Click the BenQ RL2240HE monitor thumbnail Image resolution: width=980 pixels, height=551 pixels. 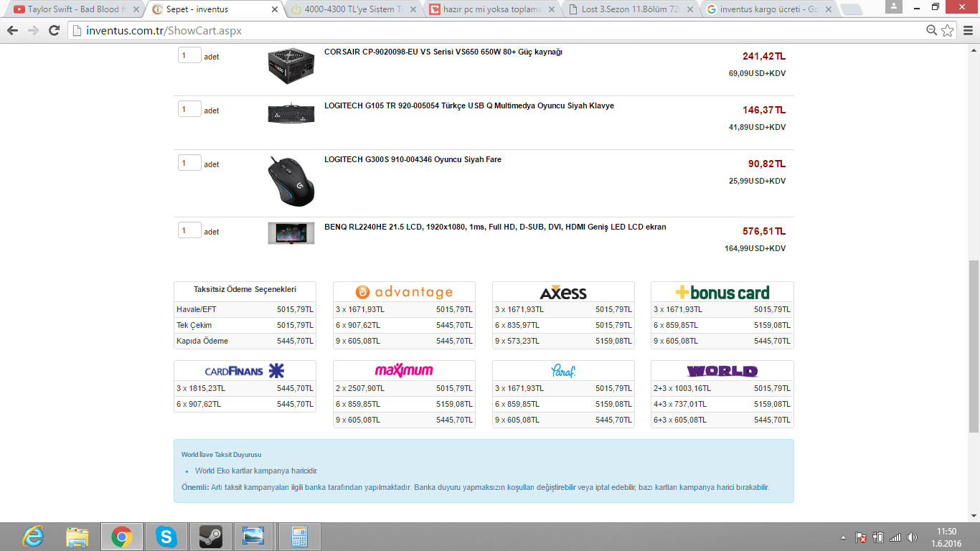tap(291, 233)
